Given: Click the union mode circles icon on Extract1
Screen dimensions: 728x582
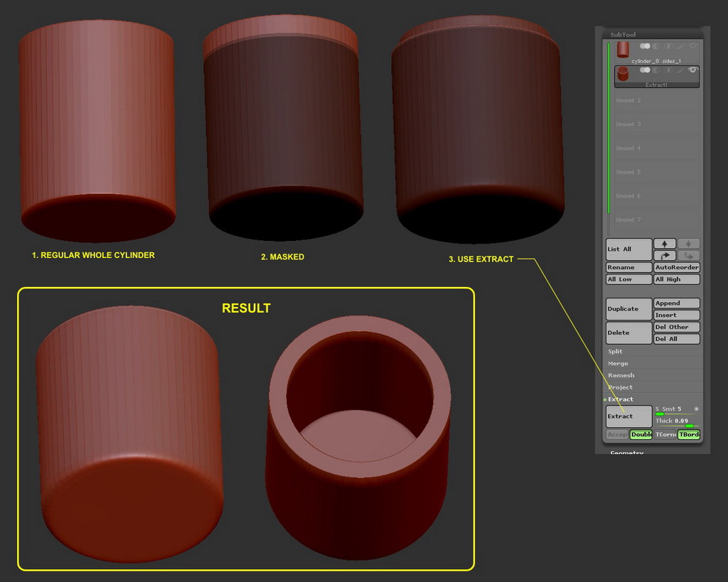Looking at the screenshot, I should coord(645,70).
